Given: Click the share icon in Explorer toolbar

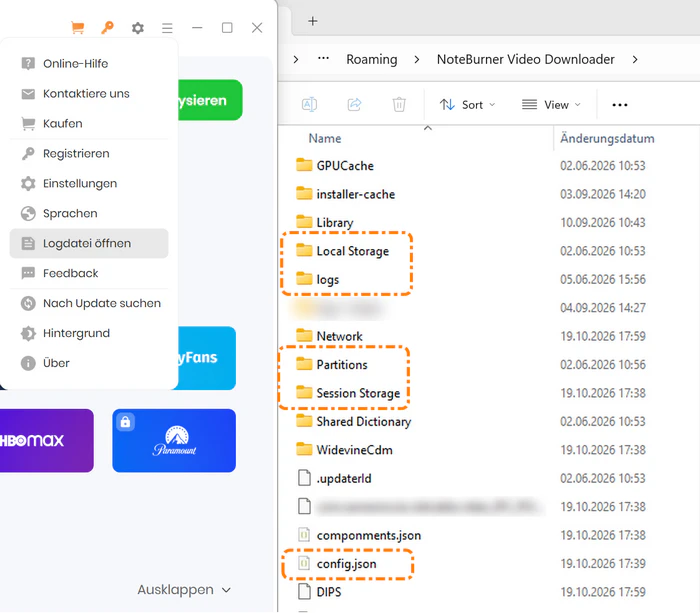Looking at the screenshot, I should coord(354,104).
